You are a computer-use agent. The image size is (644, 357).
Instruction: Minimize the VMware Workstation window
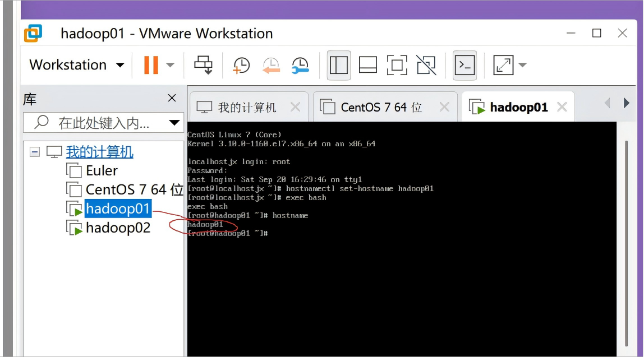(571, 33)
